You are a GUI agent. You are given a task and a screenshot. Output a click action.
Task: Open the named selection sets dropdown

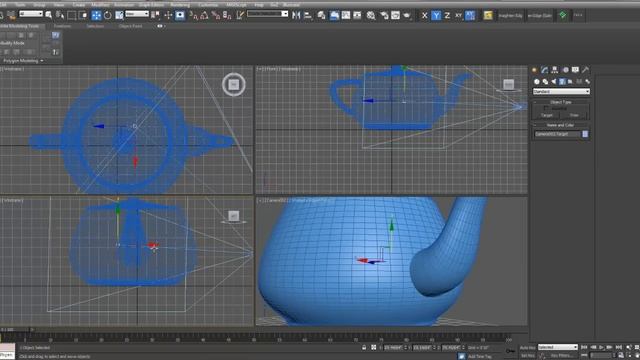268,14
